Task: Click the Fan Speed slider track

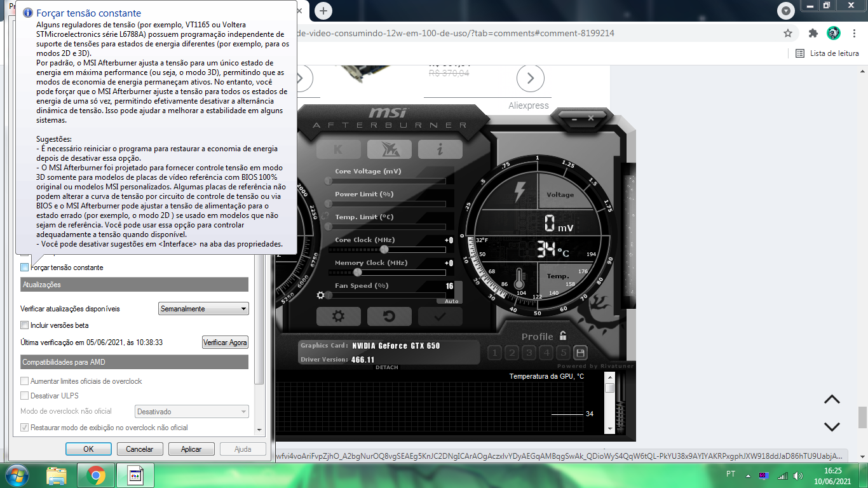Action: (386, 295)
